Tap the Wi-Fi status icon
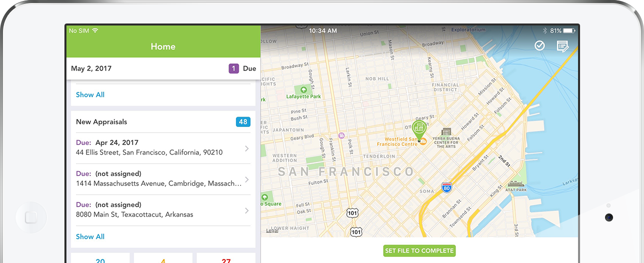This screenshot has width=644, height=263. point(95,30)
